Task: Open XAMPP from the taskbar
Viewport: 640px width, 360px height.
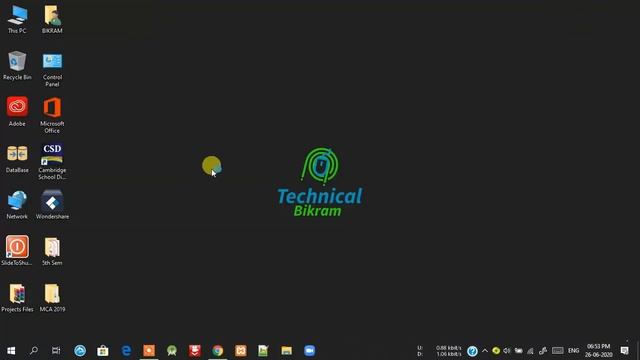Action: (x=241, y=351)
